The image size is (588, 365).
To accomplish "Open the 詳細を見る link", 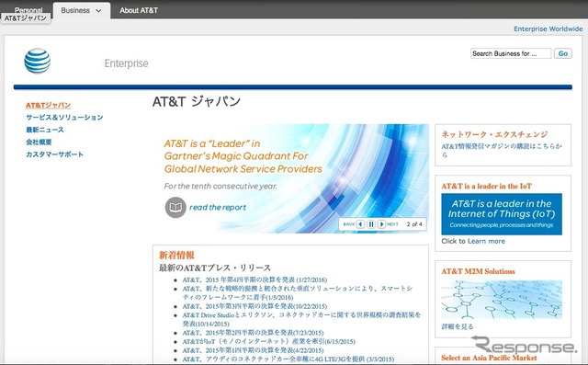I will point(458,326).
